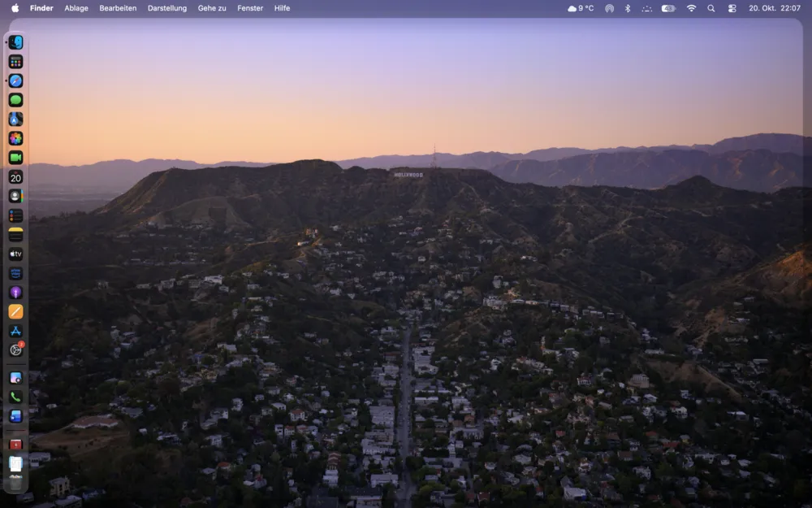Show battery status from the menu bar
Image resolution: width=812 pixels, height=508 pixels.
(668, 8)
